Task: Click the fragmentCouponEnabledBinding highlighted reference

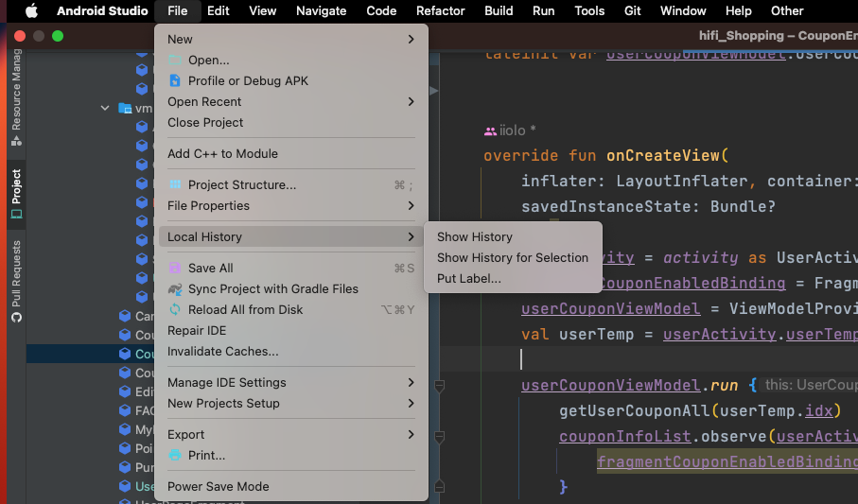Action: point(727,461)
